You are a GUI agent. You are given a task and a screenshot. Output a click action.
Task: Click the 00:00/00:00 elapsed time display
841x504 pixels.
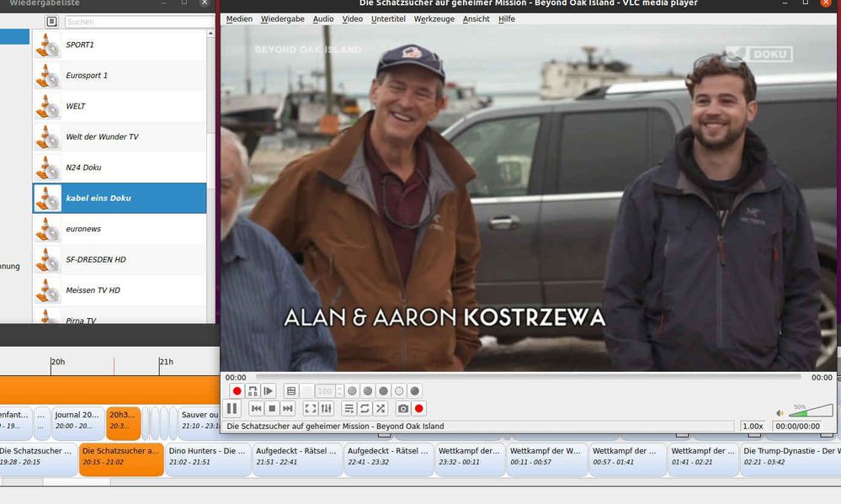coord(797,427)
